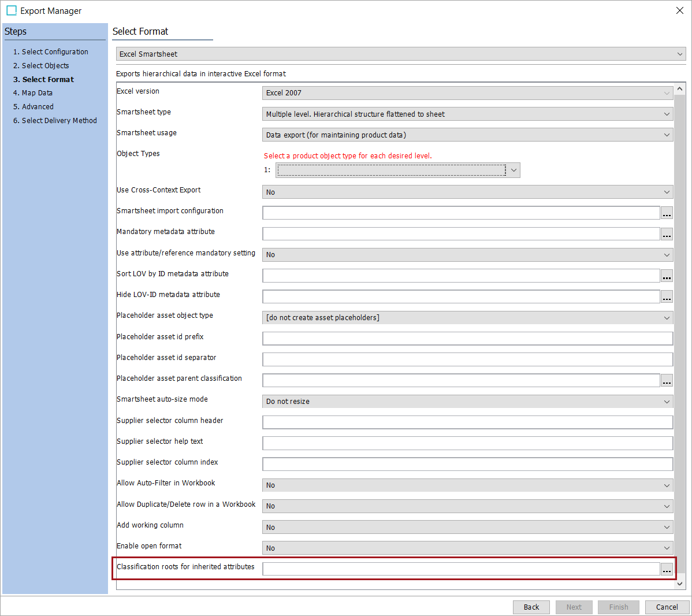Click the 'Object Types' label
692x616 pixels.
point(138,154)
